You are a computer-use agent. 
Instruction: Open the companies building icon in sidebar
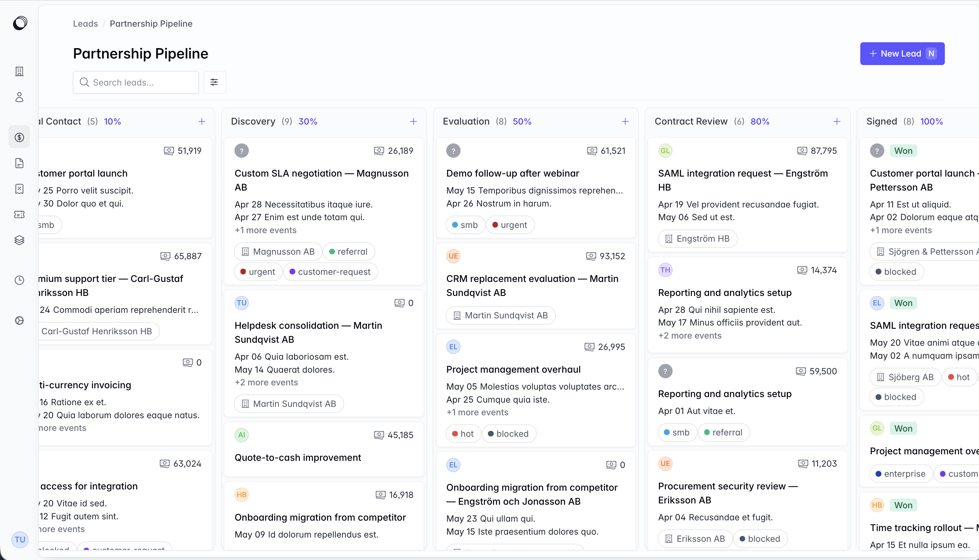[x=19, y=71]
